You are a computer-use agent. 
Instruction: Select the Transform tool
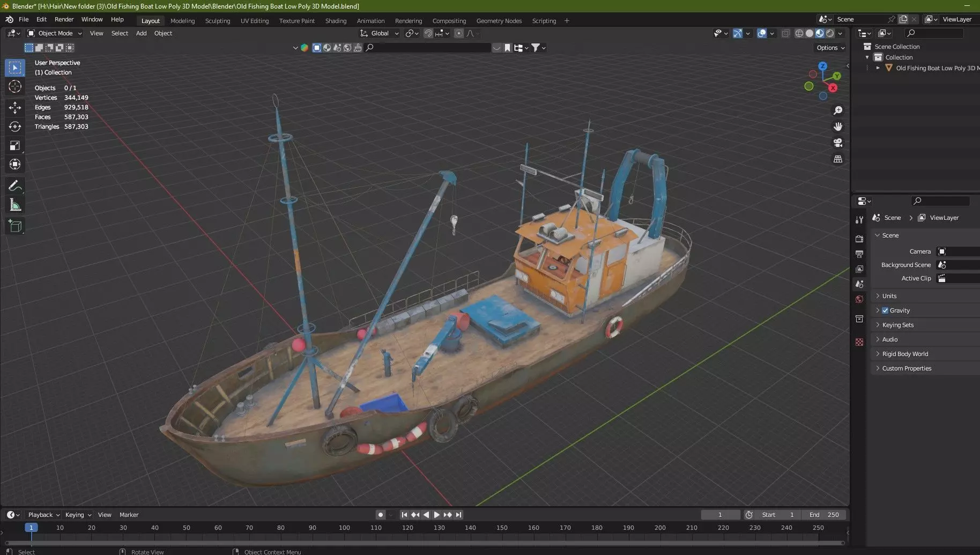tap(15, 164)
